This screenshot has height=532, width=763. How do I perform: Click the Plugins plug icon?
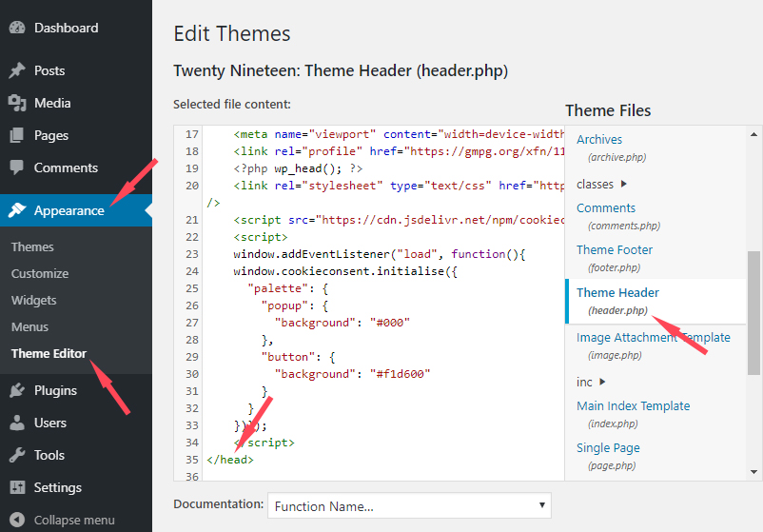pyautogui.click(x=17, y=390)
